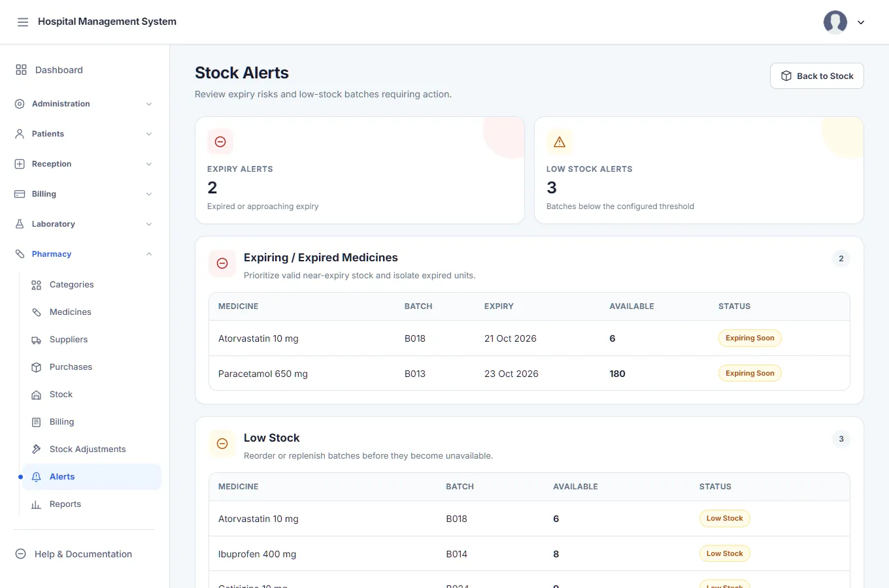Click the Medicines pill icon
889x588 pixels.
(x=37, y=312)
